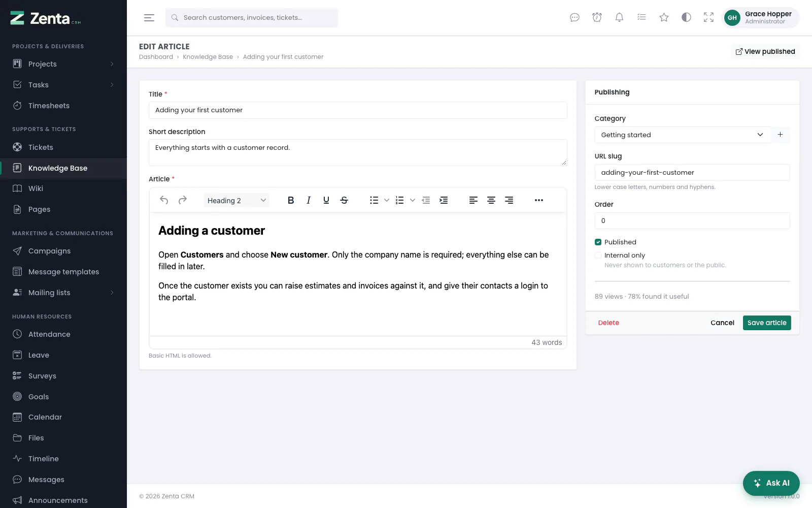Viewport: 812px width, 508px height.
Task: Undo the last editor change
Action: pos(164,200)
